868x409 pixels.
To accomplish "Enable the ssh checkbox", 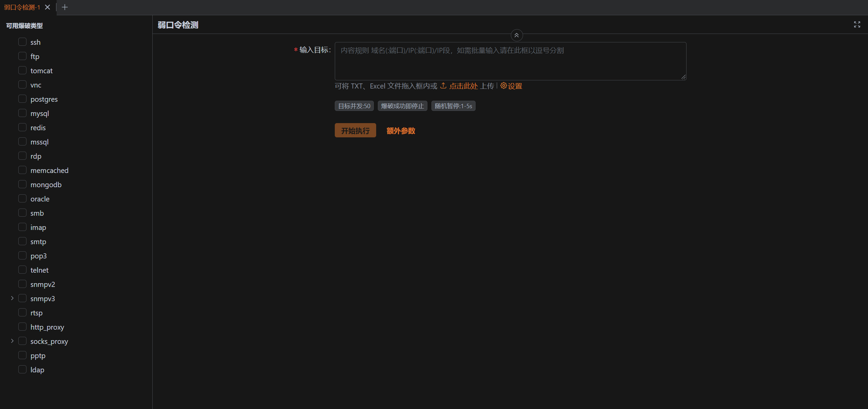I will [22, 42].
